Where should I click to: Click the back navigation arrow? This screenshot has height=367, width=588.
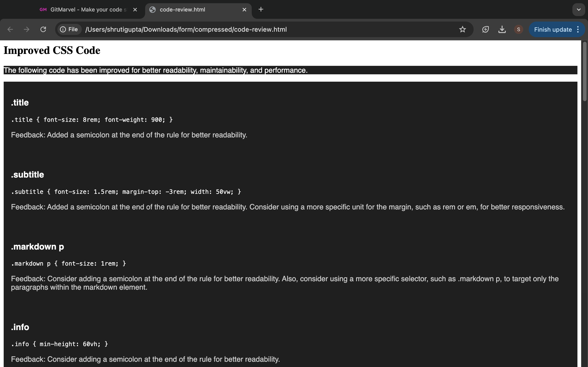click(x=10, y=29)
